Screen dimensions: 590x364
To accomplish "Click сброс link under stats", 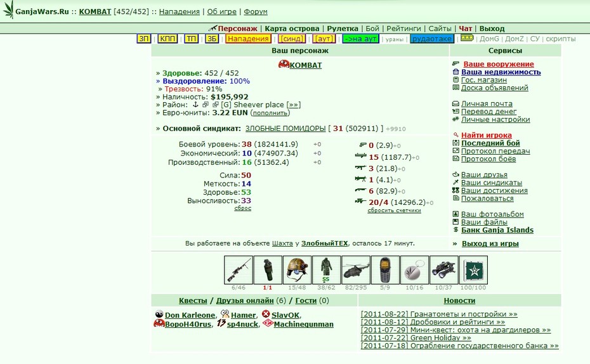I will (x=243, y=208).
